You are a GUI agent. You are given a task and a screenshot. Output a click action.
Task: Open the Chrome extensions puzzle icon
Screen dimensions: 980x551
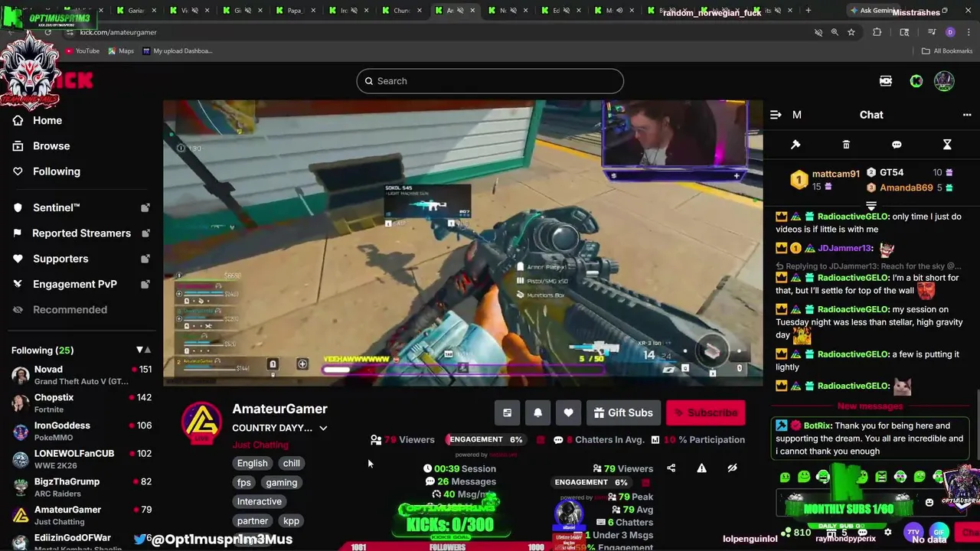(x=877, y=32)
